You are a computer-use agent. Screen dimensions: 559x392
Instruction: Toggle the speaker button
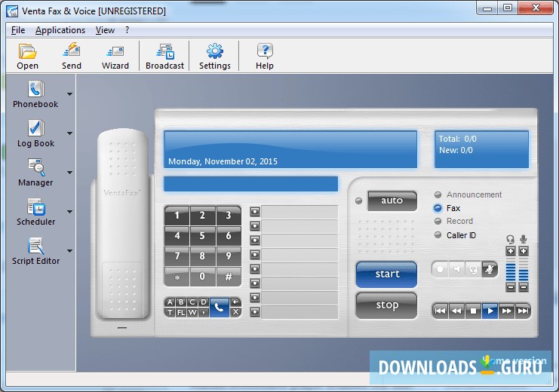456,269
